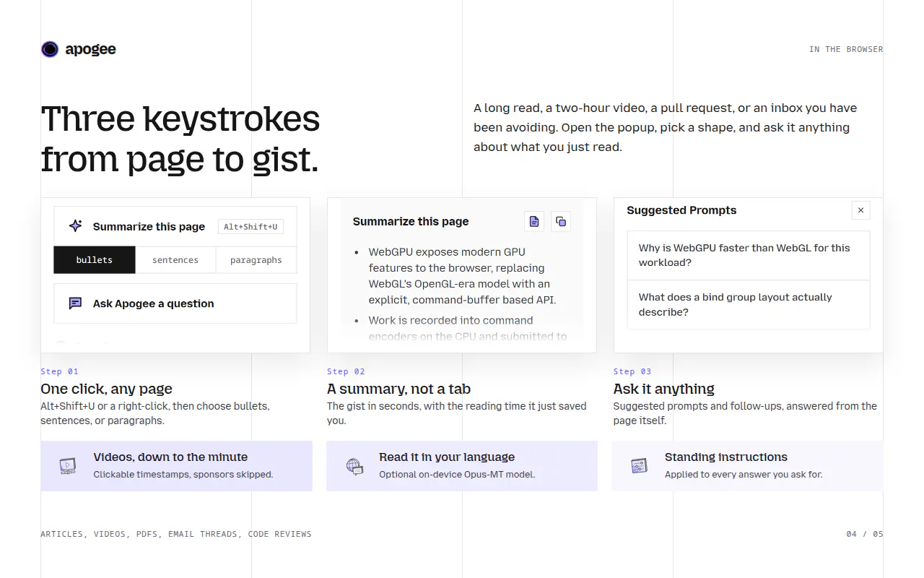Close the Suggested Prompts panel
Viewport: 924px width, 578px height.
click(x=860, y=210)
